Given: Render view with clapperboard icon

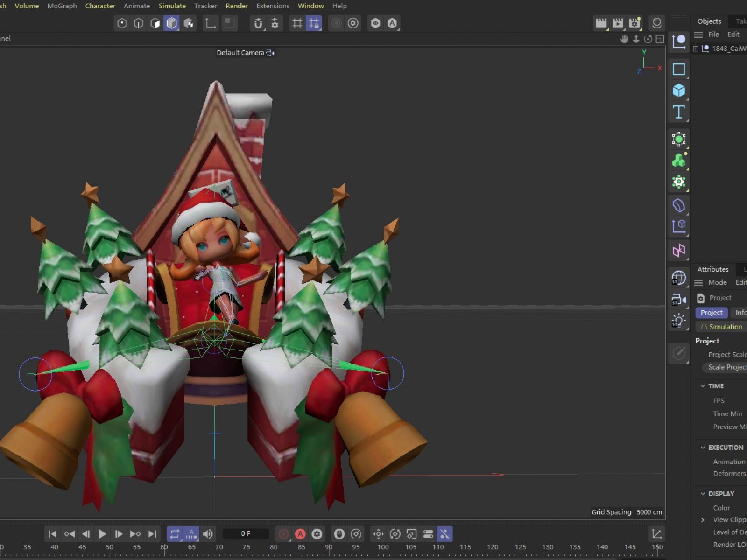Looking at the screenshot, I should coord(601,23).
